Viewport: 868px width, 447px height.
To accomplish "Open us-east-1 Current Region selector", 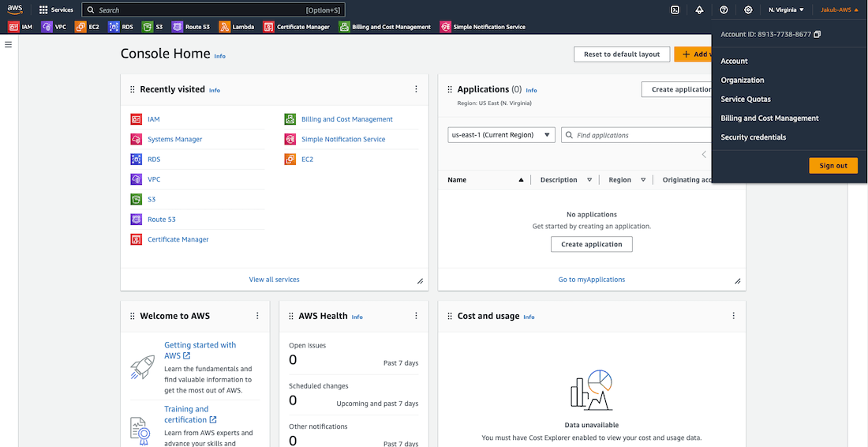I will coord(502,135).
